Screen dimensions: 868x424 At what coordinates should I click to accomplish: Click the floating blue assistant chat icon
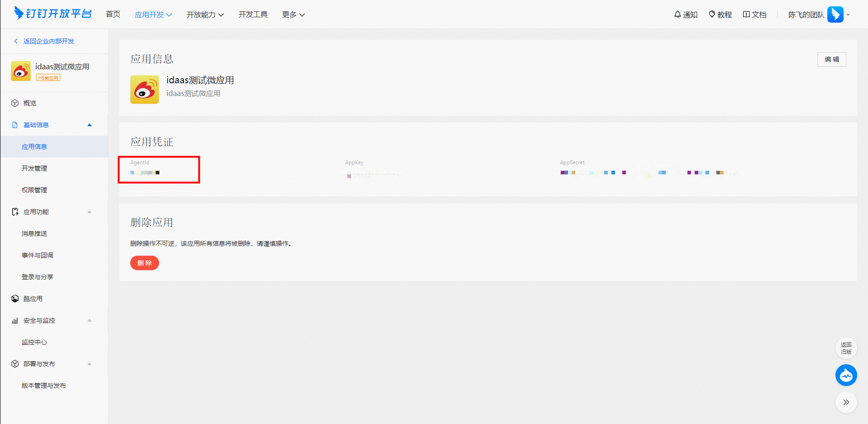846,375
